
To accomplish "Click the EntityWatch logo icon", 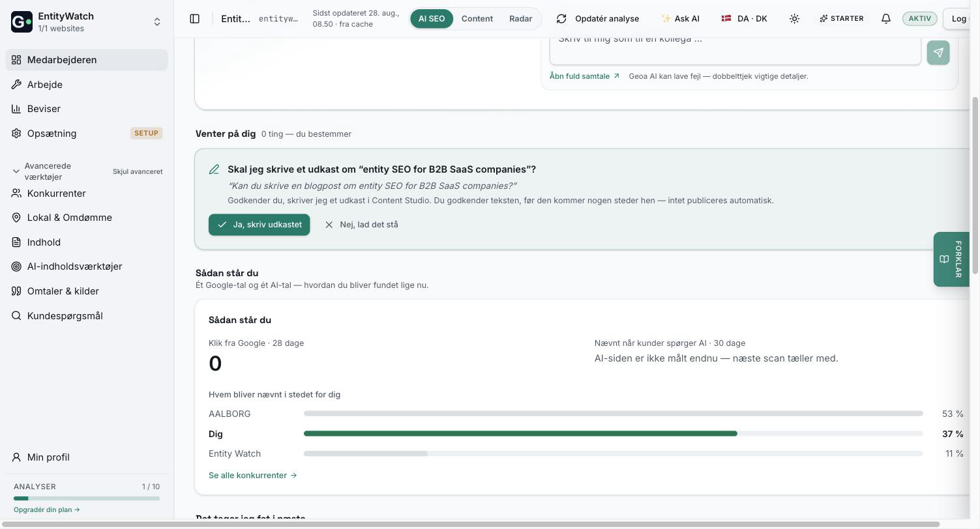I will pyautogui.click(x=22, y=22).
